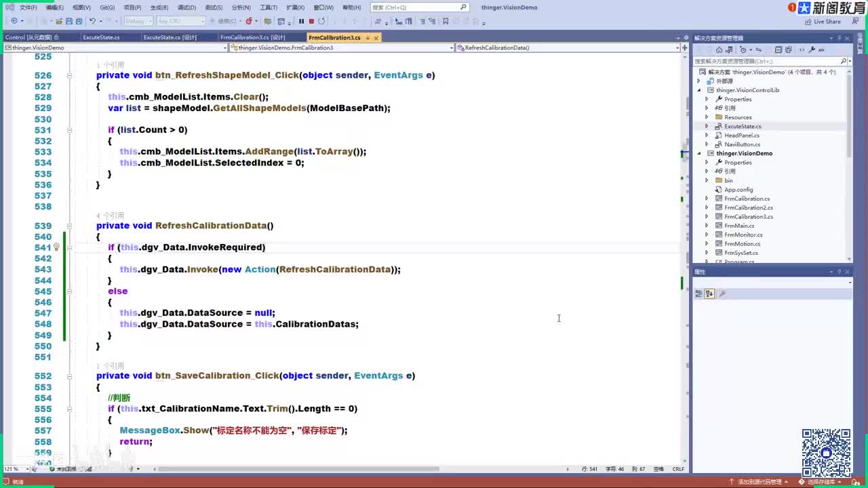The image size is (868, 488).
Task: Click the Collapse All icon in Solution Explorer
Action: point(778,49)
